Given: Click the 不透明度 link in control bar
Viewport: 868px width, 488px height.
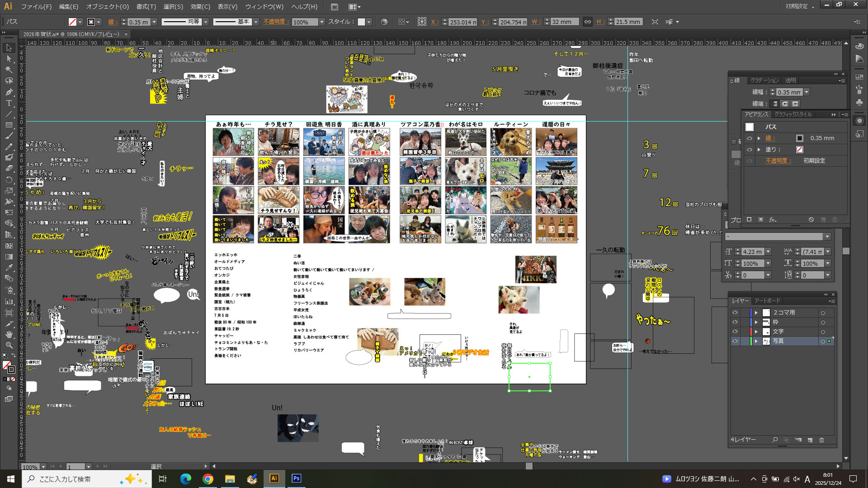Looking at the screenshot, I should pyautogui.click(x=276, y=22).
